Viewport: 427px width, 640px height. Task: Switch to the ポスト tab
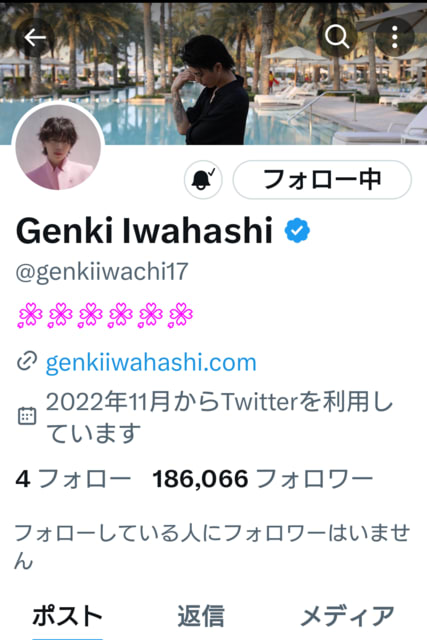(67, 616)
